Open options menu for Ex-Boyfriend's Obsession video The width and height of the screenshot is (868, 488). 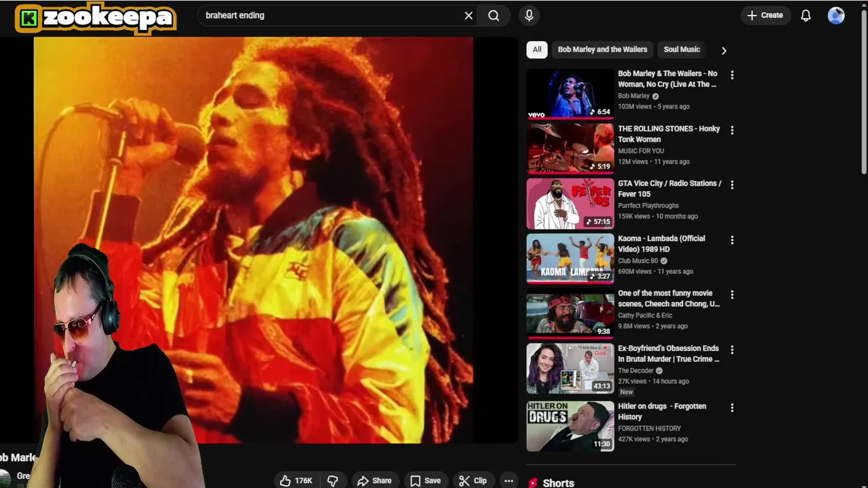732,350
